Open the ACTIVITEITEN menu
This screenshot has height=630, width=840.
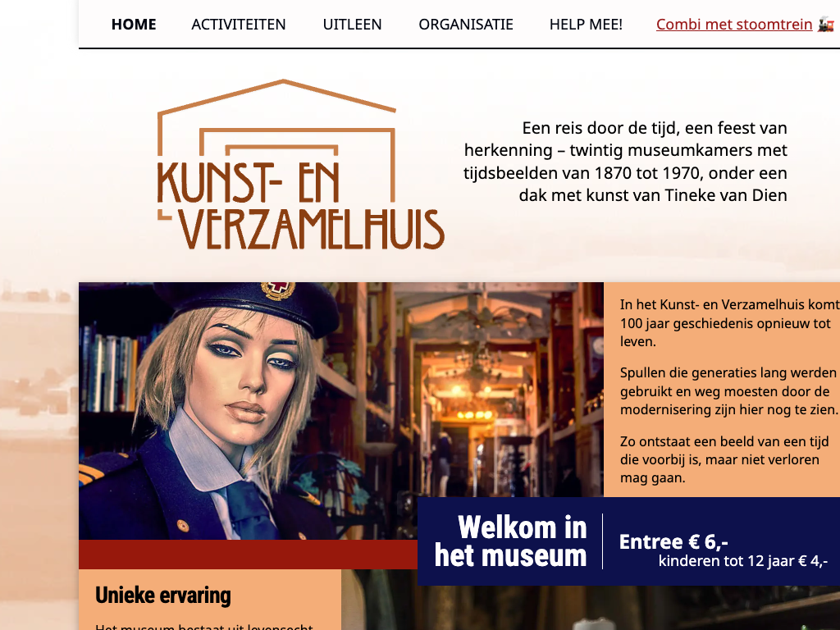pos(239,24)
